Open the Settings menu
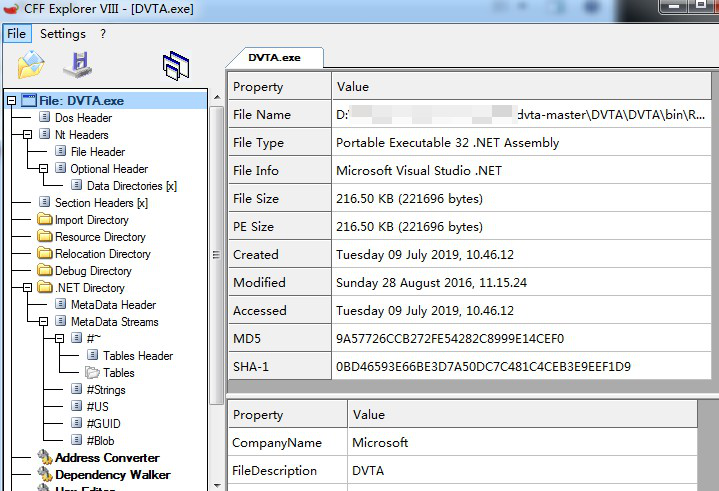This screenshot has width=719, height=491. tap(63, 33)
